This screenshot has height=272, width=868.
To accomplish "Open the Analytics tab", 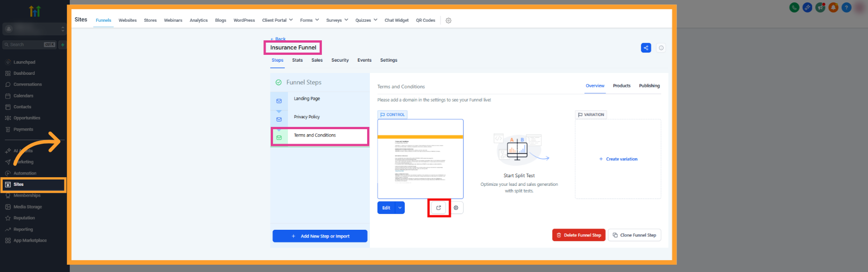I will 198,20.
